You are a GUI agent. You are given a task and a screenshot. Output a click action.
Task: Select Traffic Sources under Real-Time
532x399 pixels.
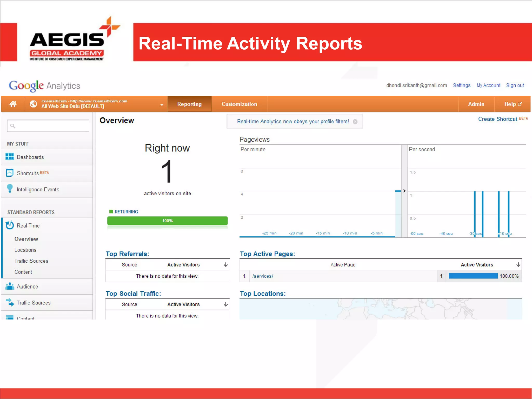tap(31, 261)
